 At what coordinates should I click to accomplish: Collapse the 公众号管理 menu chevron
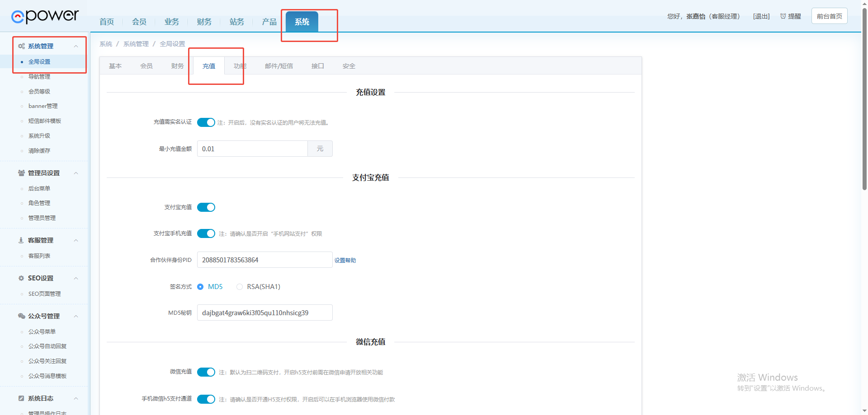click(x=76, y=316)
